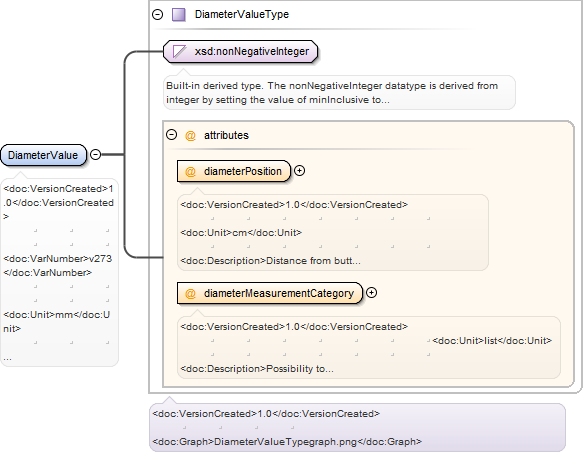The width and height of the screenshot is (584, 455).
Task: Click the @ icon inside diameterMeasurementCategory box
Action: [x=190, y=294]
